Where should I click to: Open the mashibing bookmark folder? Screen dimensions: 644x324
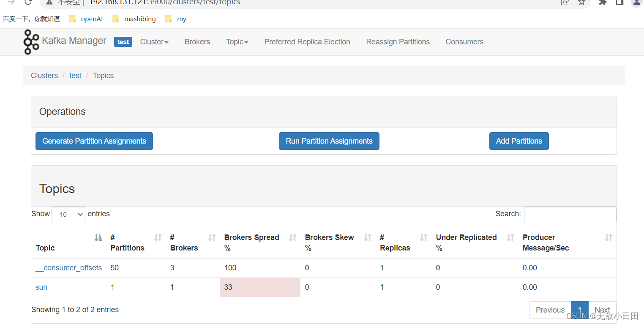coord(134,19)
